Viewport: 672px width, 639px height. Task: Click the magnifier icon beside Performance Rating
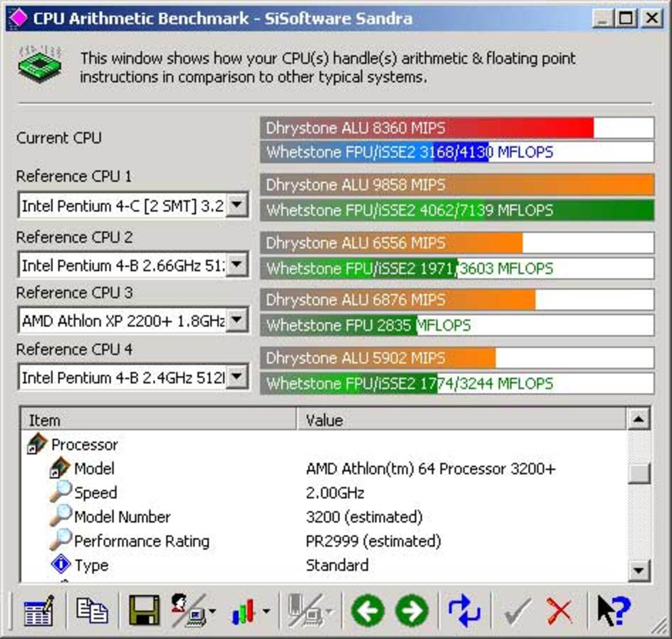[60, 540]
